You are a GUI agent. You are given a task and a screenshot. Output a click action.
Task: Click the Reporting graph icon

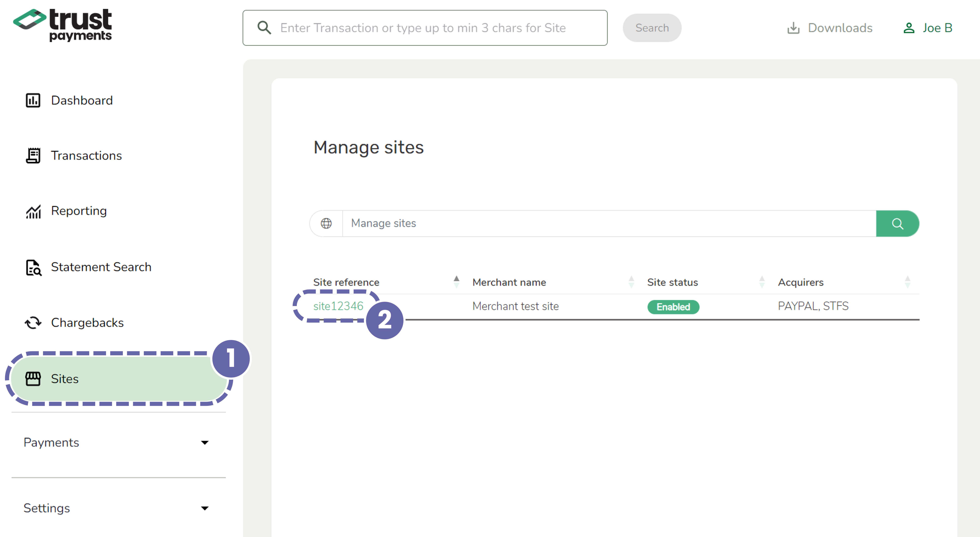[33, 211]
